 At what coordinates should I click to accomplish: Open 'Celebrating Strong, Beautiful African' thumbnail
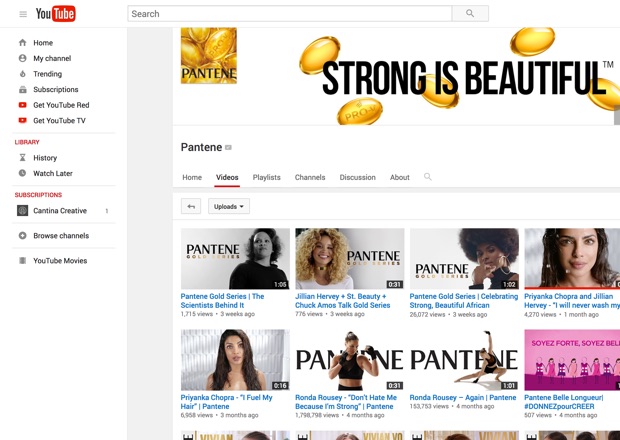click(x=464, y=259)
